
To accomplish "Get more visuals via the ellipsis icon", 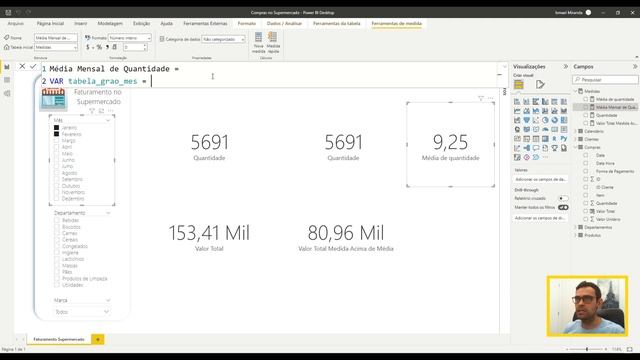I will pyautogui.click(x=545, y=157).
